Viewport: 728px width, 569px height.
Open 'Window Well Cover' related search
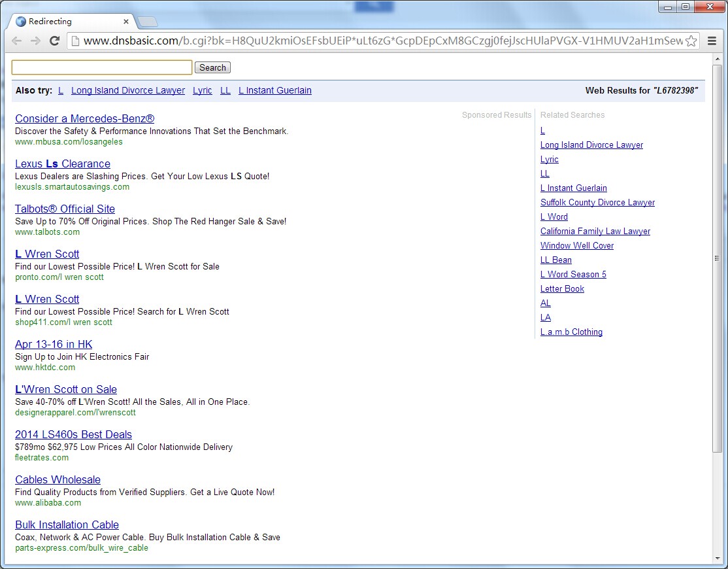point(577,246)
